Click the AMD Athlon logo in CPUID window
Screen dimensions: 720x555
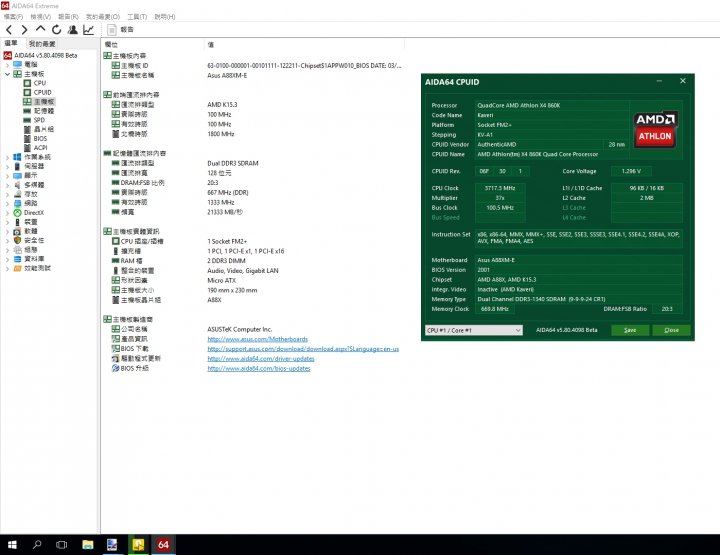coord(655,129)
